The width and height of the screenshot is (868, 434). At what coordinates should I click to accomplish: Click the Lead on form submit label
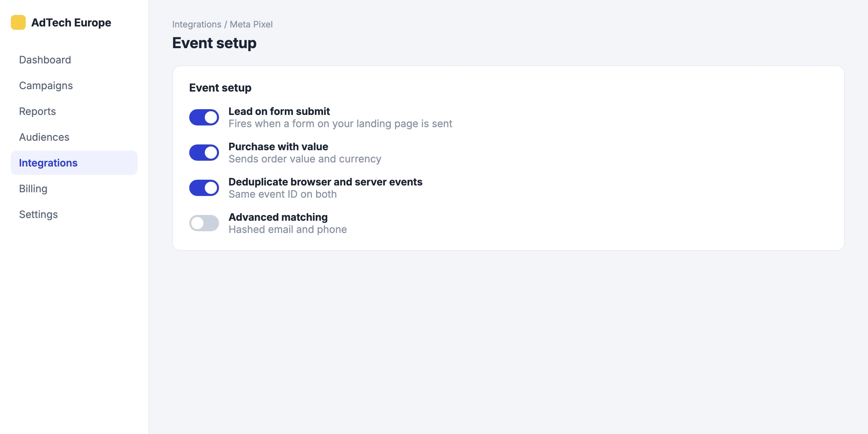click(279, 111)
